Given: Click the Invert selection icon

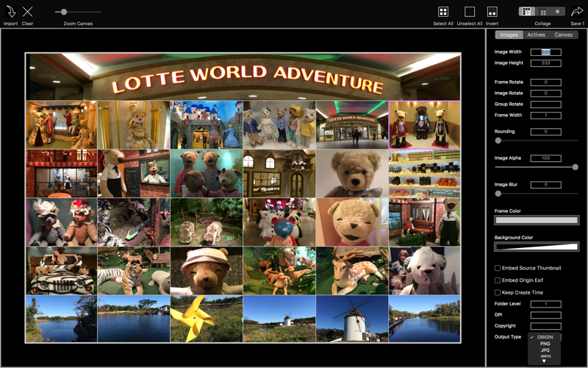Looking at the screenshot, I should 492,12.
